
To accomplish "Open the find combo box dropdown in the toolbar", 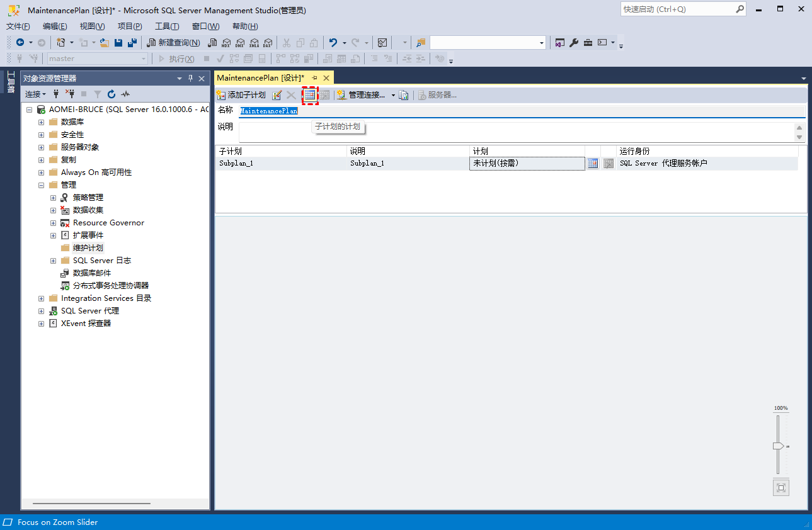I will tap(542, 43).
